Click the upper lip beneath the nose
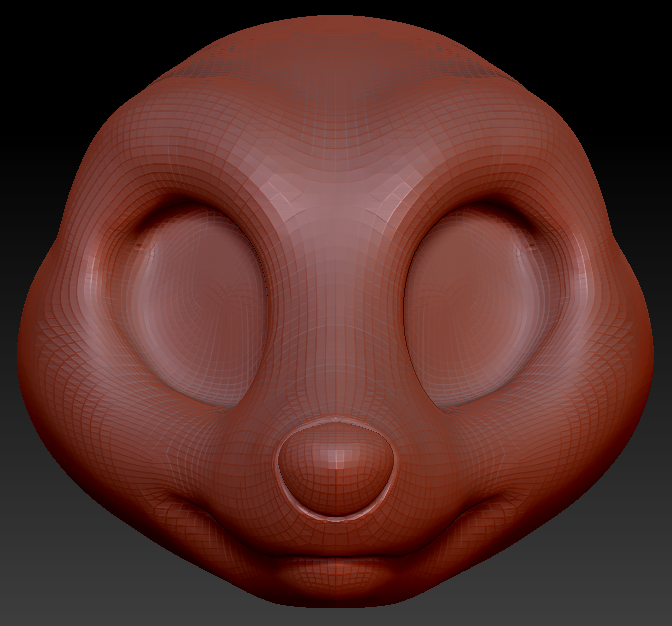 click(335, 535)
